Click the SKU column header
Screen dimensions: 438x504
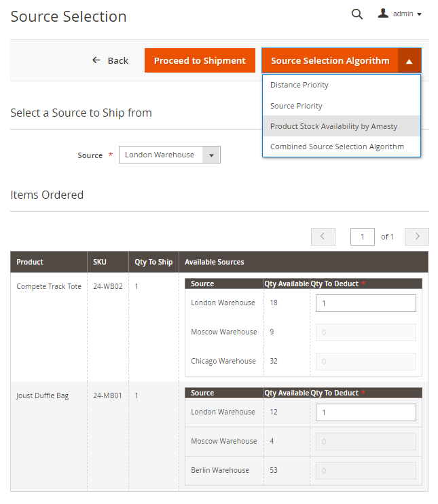100,262
